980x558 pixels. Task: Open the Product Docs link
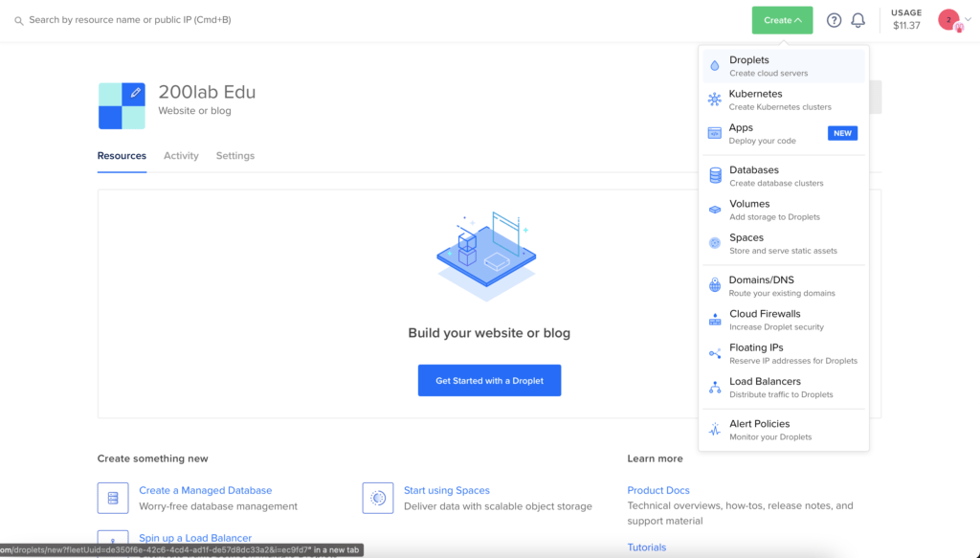[658, 490]
